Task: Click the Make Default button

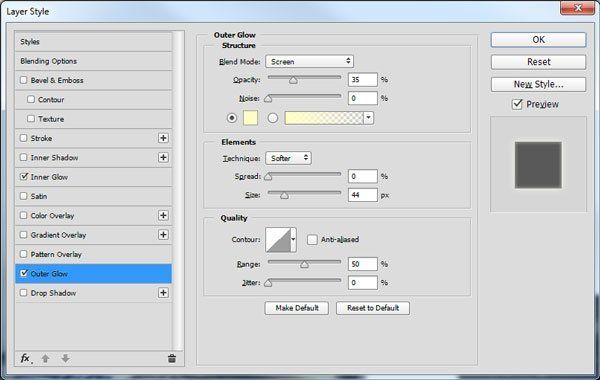Action: point(297,308)
